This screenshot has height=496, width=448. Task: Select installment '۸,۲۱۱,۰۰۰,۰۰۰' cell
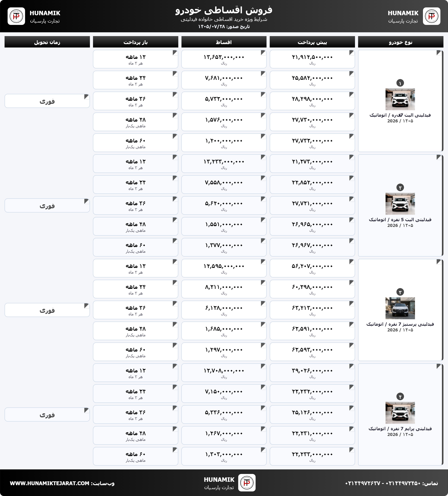[x=224, y=289]
